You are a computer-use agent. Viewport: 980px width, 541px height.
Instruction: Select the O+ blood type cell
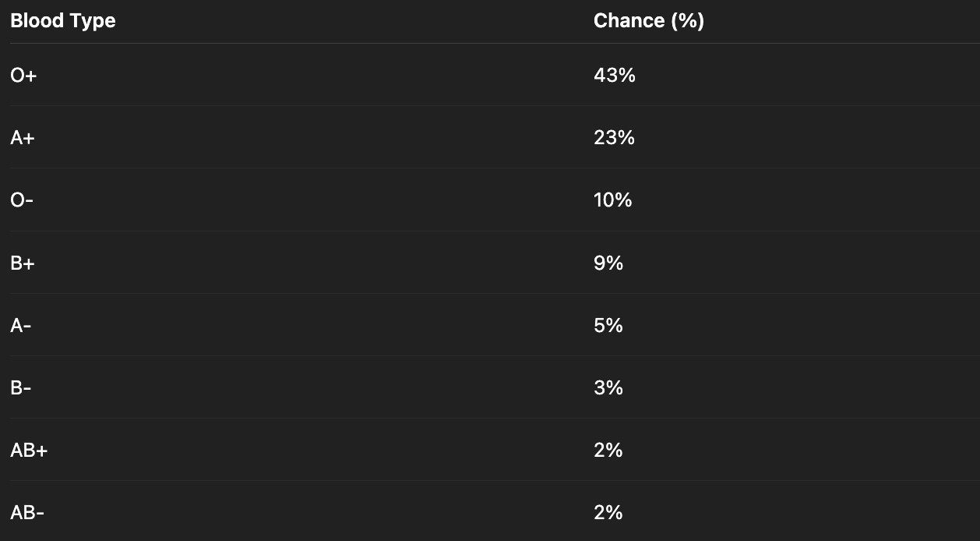click(x=23, y=76)
